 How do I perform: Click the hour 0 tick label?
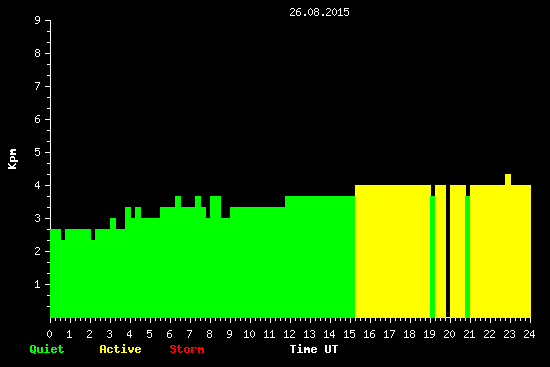[49, 334]
